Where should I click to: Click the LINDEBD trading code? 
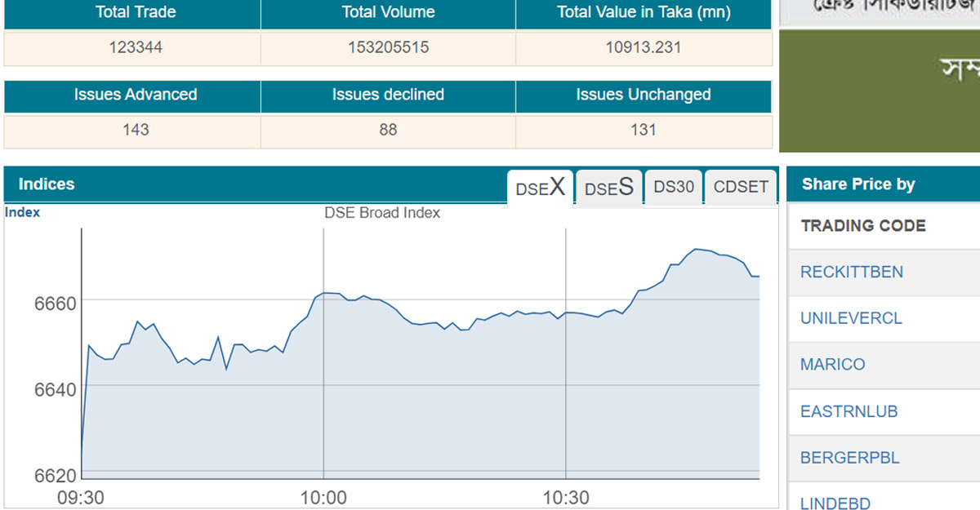(x=835, y=503)
